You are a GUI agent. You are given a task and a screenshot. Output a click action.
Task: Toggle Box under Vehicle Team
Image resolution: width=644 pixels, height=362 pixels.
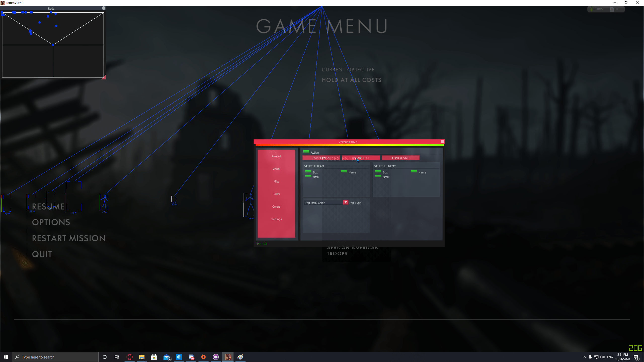pos(308,172)
